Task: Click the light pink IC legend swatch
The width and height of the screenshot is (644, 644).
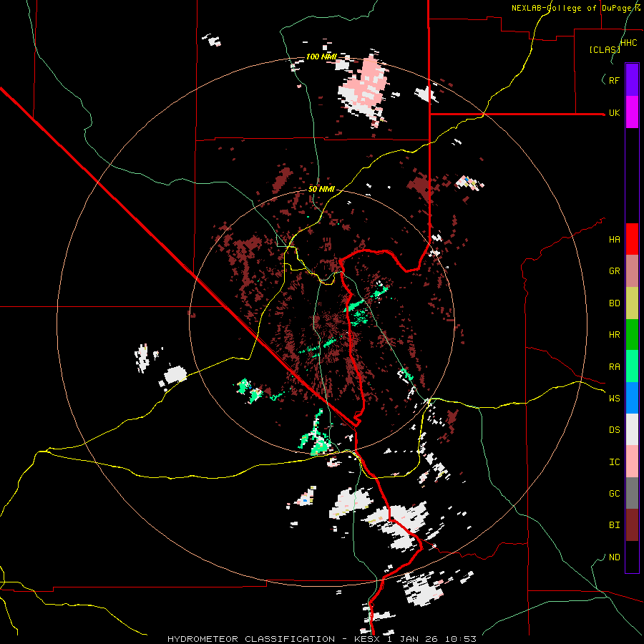Action: (x=632, y=462)
